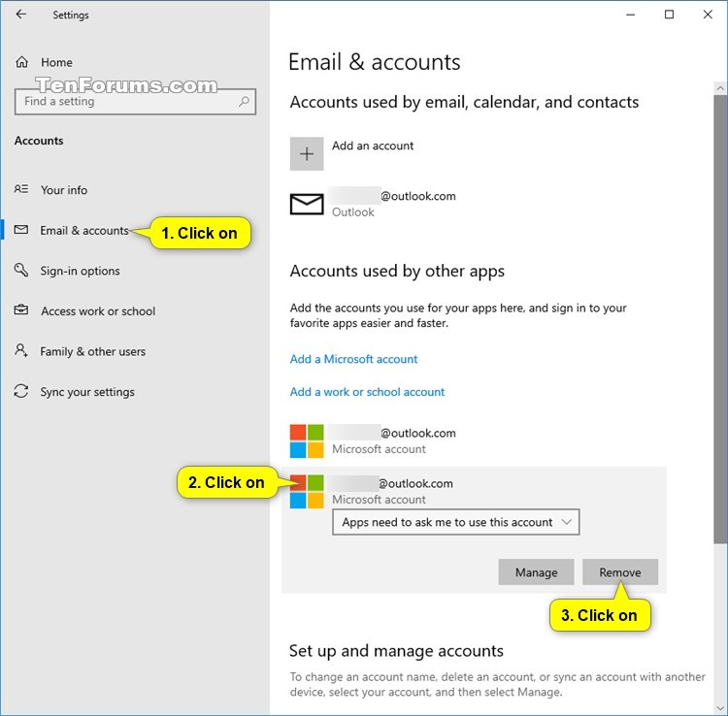The image size is (728, 716).
Task: Click the scrollbar up arrow
Action: click(720, 87)
